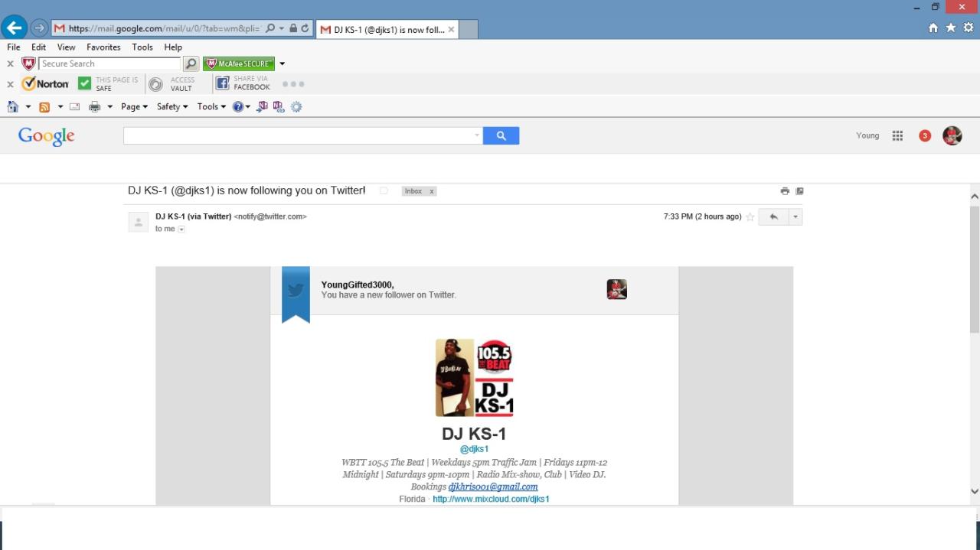Screen dimensions: 980x550
Task: Open the mixcloud.com/djks1 link
Action: [x=491, y=499]
